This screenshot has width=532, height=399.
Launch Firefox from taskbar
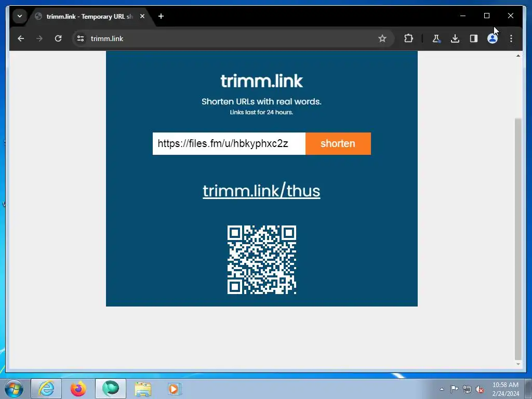pyautogui.click(x=78, y=389)
